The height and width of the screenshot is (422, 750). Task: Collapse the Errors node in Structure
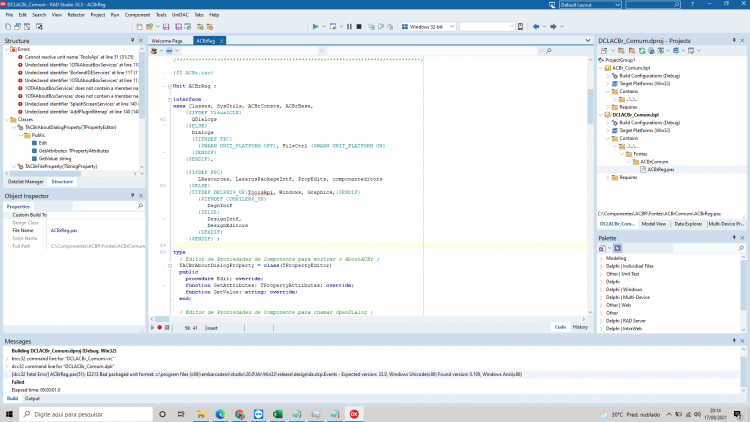click(7, 49)
